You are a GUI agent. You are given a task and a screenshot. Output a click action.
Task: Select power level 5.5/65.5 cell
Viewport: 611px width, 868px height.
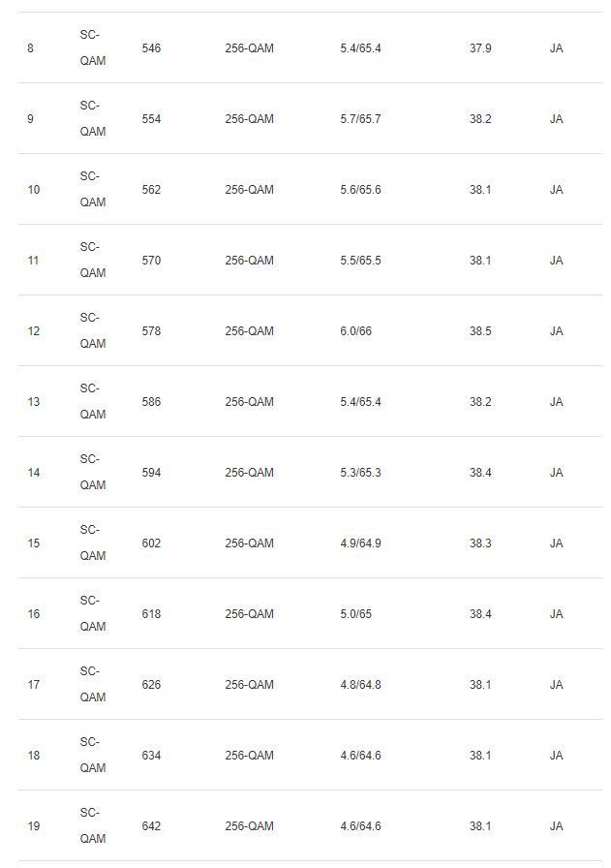coord(360,261)
